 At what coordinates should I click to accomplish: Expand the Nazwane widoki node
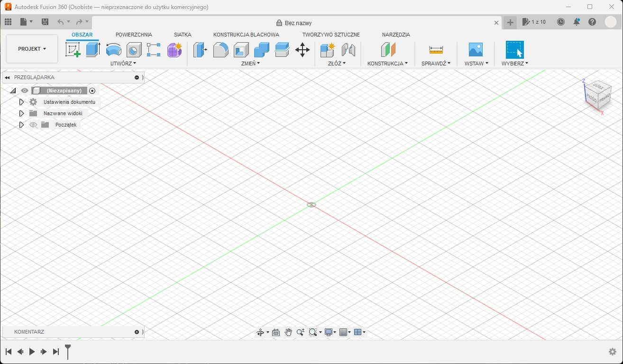coord(21,113)
